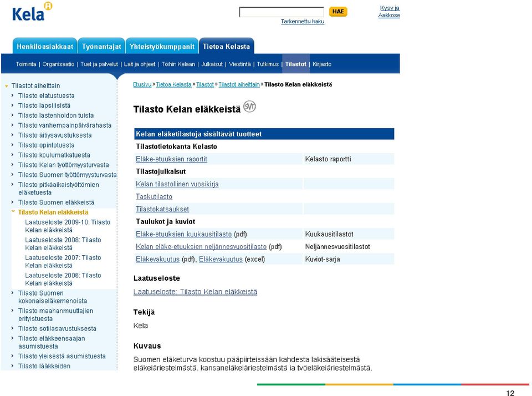Image resolution: width=532 pixels, height=396 pixels.
Task: Open Laatuseloste 2006 sidebar item
Action: [x=63, y=279]
